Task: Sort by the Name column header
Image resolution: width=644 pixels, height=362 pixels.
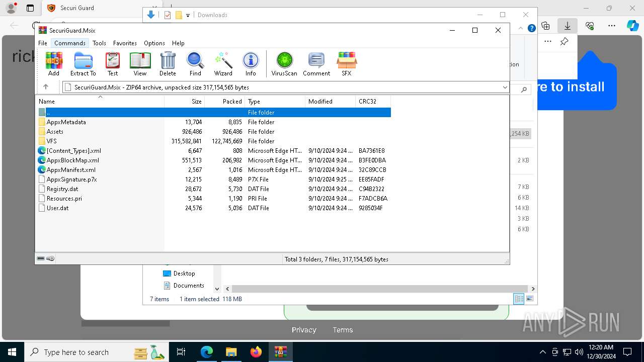Action: coord(100,101)
